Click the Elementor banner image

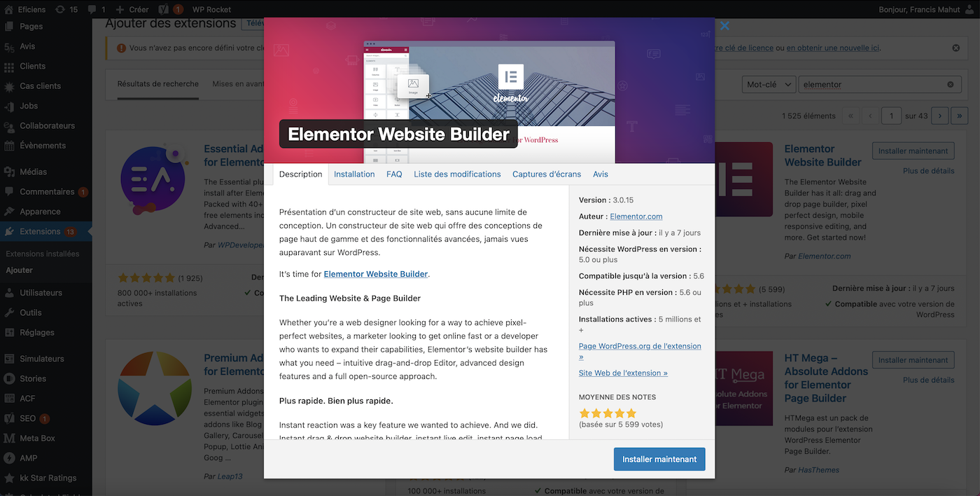point(489,90)
